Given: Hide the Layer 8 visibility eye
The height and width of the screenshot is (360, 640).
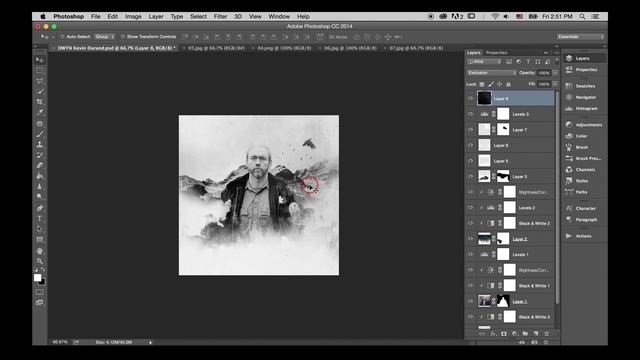Looking at the screenshot, I should point(470,98).
